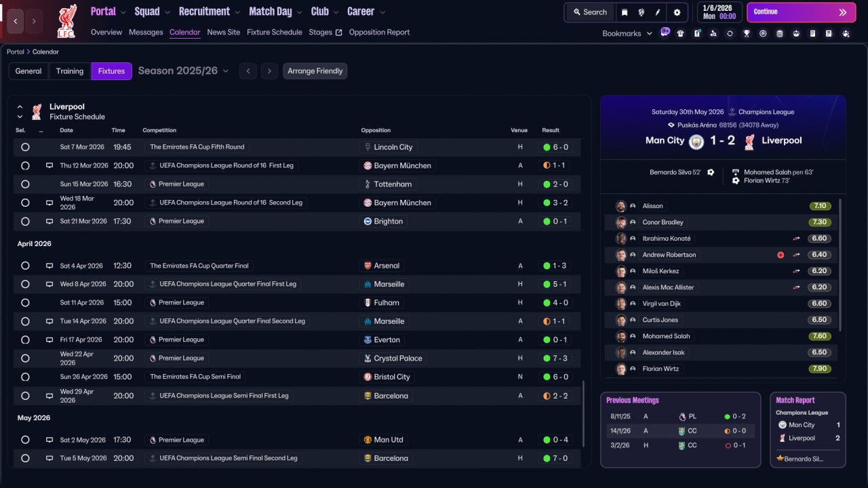Open the Overview submenu item
This screenshot has width=868, height=488.
106,33
